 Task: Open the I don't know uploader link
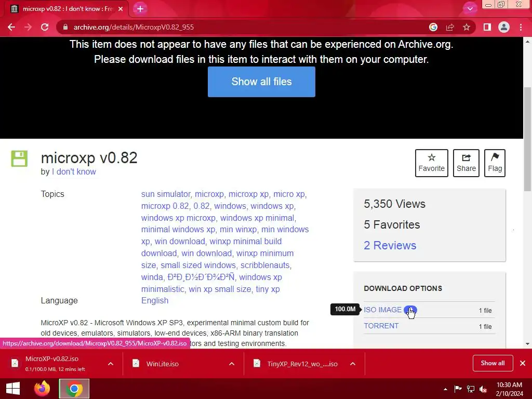74,171
